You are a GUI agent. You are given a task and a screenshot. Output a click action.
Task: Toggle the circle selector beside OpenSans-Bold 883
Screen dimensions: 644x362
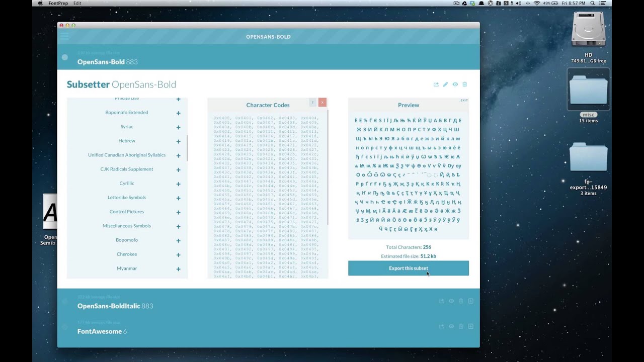click(65, 57)
